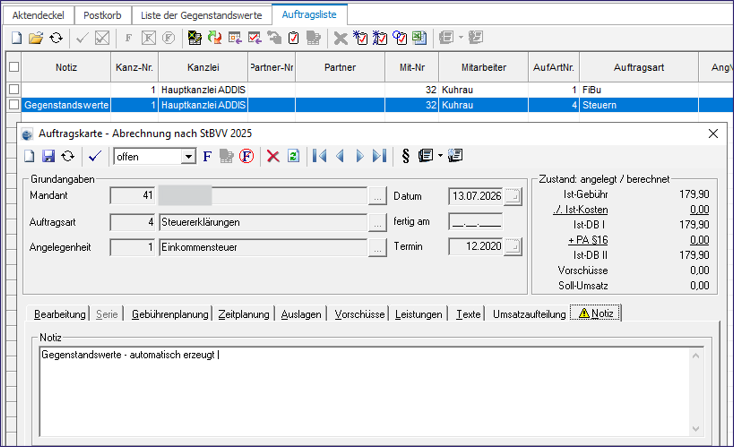Screen dimensions: 734x447
Task: Click green-orange swap arrows icon
Action: [x=214, y=38]
